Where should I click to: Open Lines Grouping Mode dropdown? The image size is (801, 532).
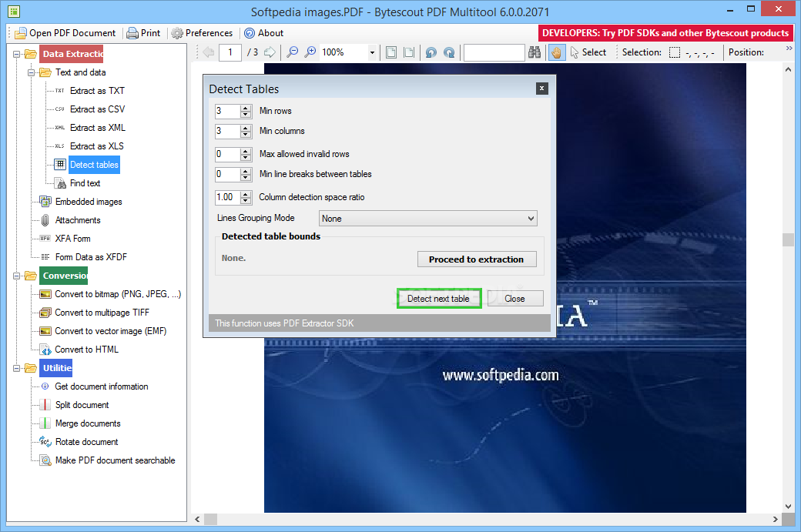tap(428, 219)
